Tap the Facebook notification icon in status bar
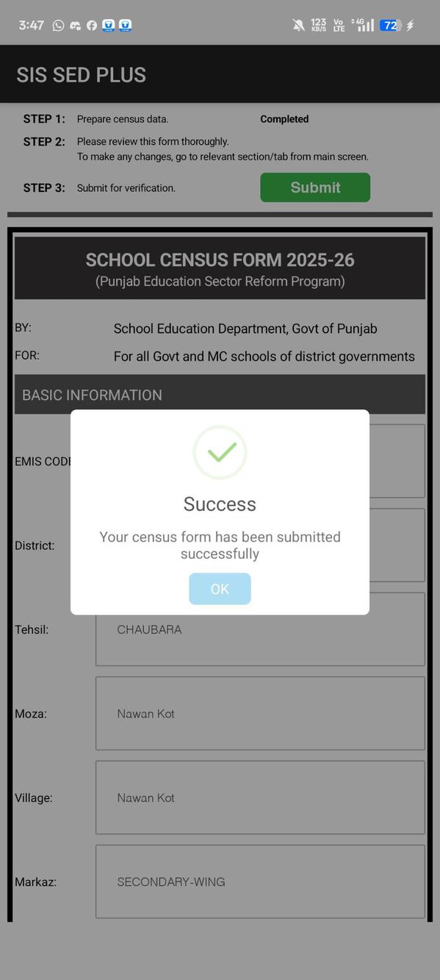Screen dimensions: 440x980 91,24
